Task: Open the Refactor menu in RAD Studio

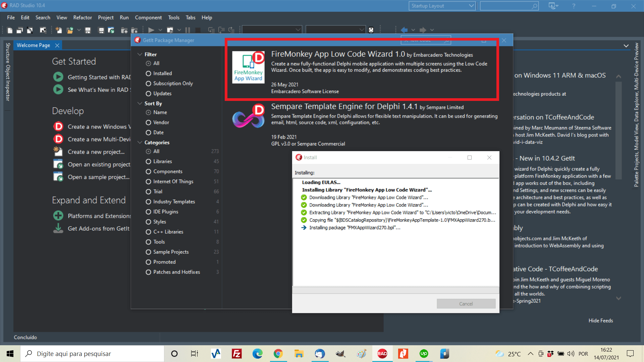Action: tap(82, 18)
